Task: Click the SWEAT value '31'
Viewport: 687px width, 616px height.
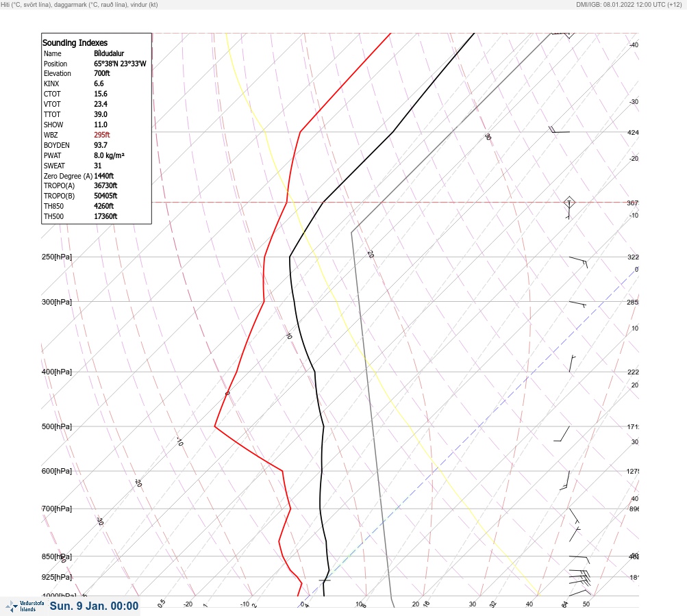Action: point(98,166)
